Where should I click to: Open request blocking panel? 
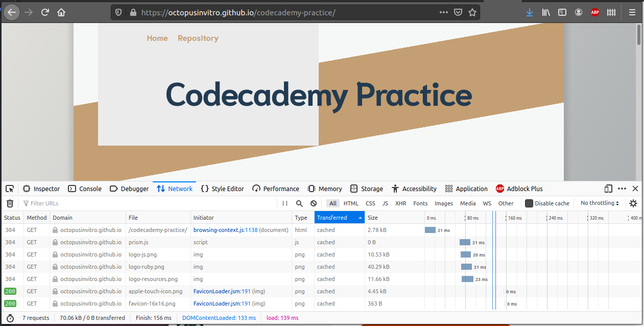314,203
